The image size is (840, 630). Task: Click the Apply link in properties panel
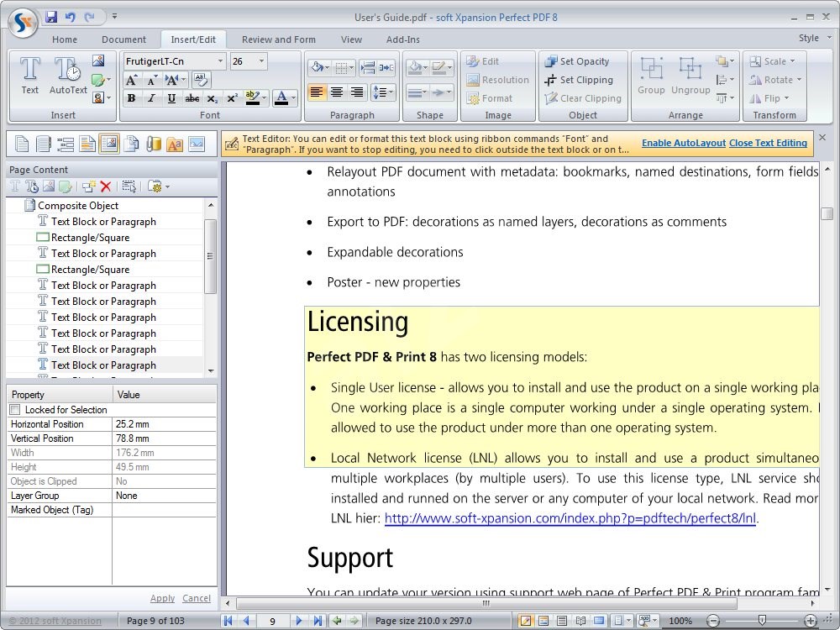[162, 598]
